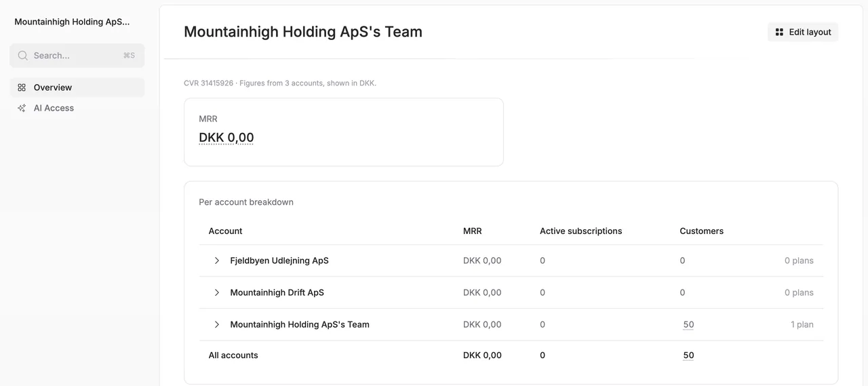The image size is (868, 386).
Task: Click the Edit layout button
Action: click(803, 32)
